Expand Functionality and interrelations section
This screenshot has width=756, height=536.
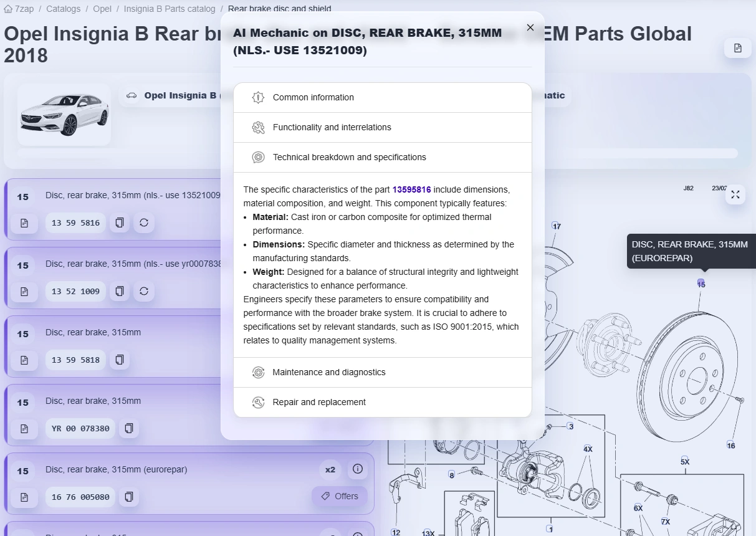click(x=382, y=128)
